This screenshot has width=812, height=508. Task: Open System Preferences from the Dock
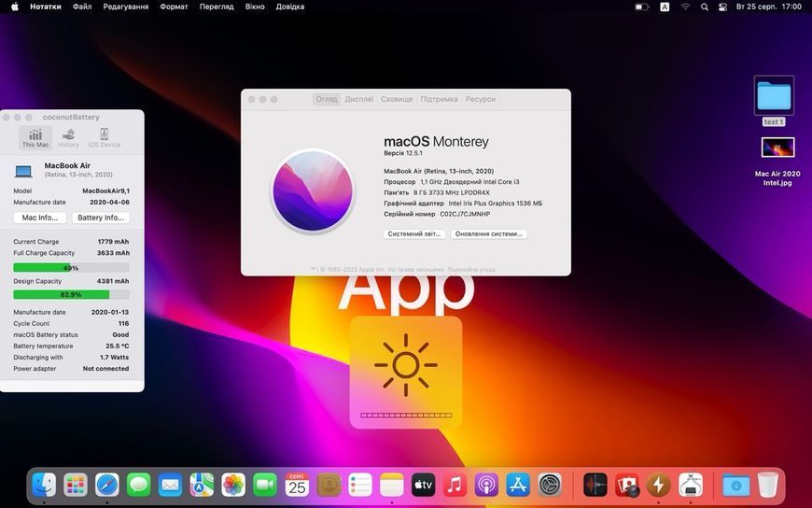[x=550, y=486]
